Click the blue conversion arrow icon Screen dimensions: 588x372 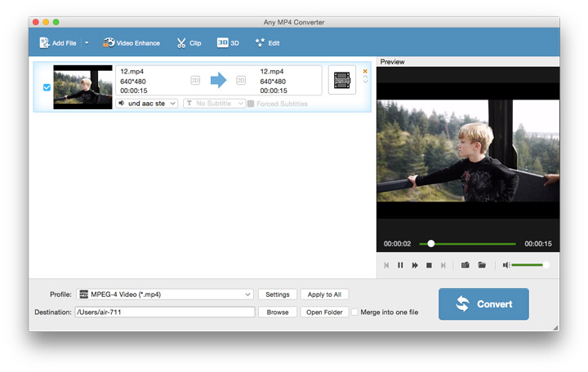coord(218,80)
